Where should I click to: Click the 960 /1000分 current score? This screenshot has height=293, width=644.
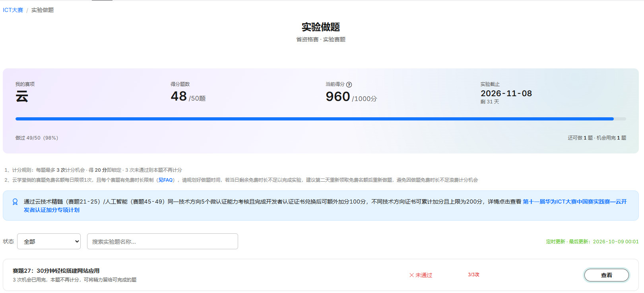click(351, 97)
